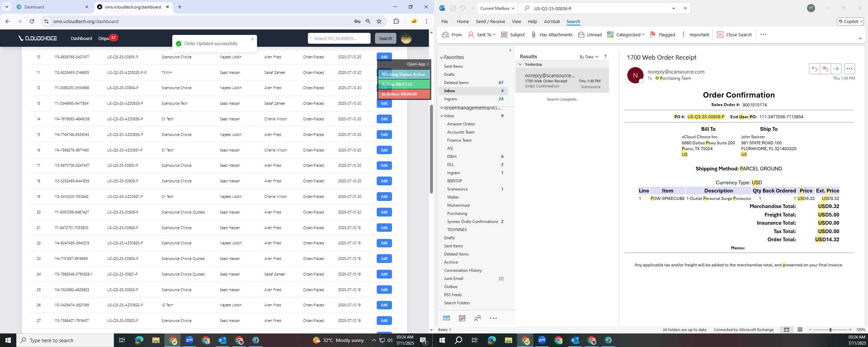Edit order US-Q3-25-00830-P
The image size is (868, 347).
[384, 165]
